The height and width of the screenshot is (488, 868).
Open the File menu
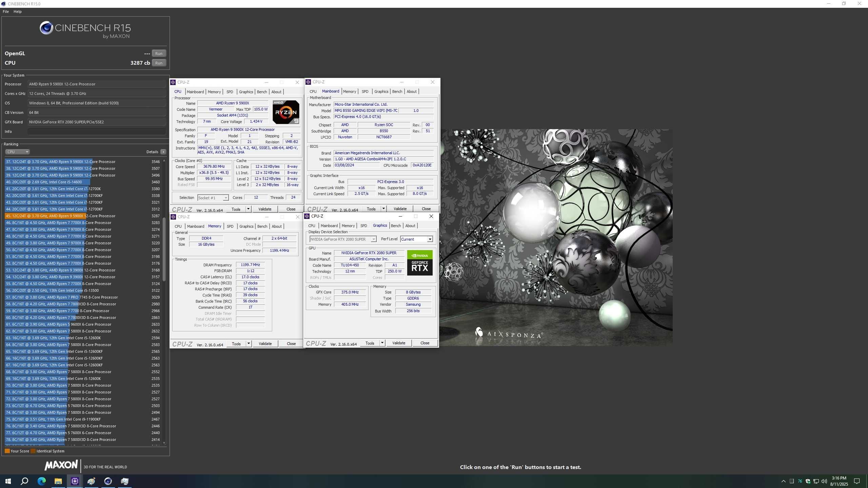click(x=6, y=12)
